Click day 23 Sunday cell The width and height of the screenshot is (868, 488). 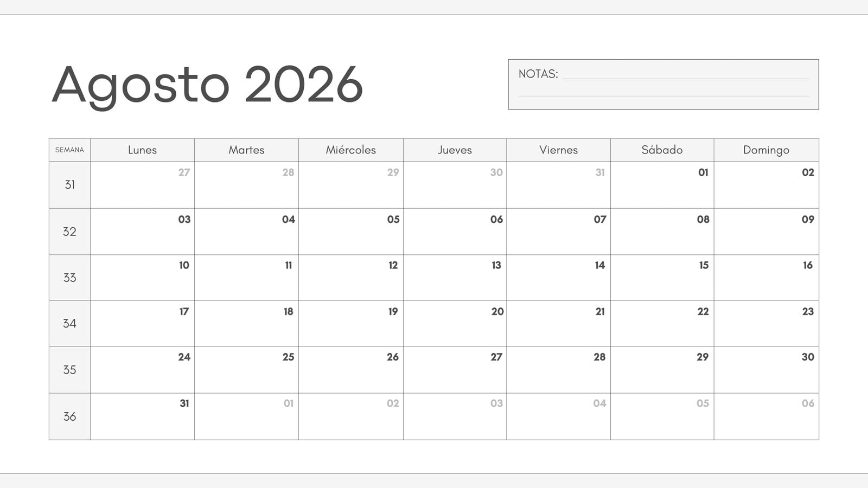766,324
